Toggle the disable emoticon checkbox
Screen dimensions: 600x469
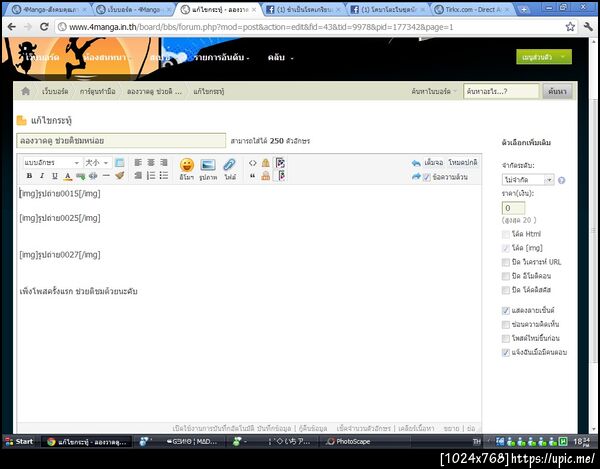(505, 276)
